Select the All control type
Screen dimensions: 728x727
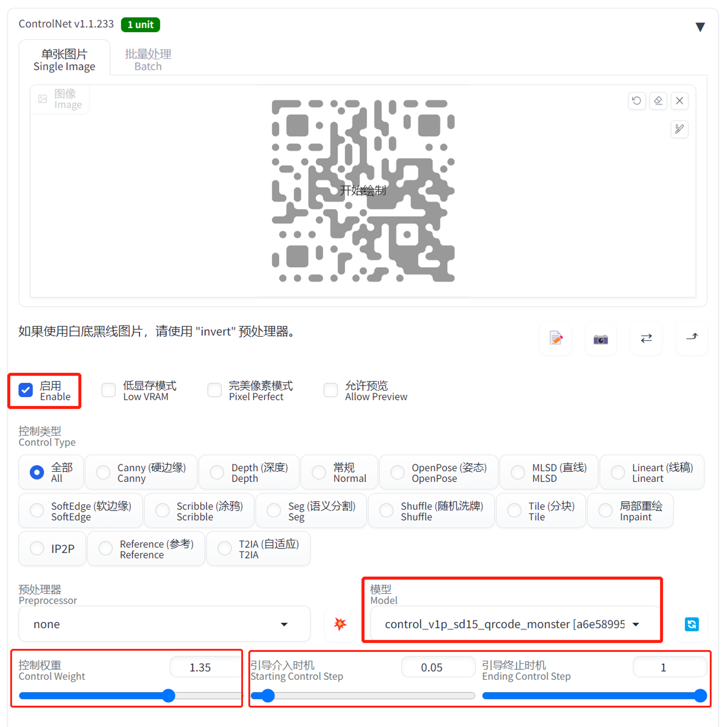pos(51,472)
